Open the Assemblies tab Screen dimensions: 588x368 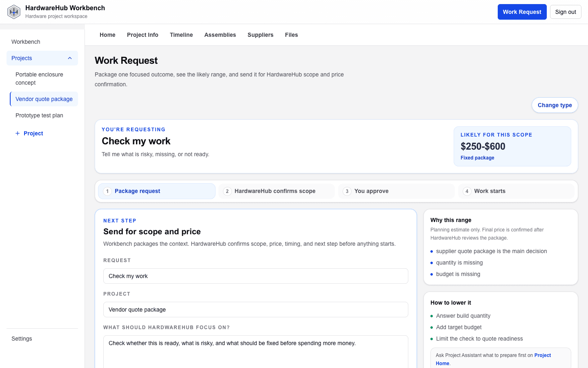(220, 35)
